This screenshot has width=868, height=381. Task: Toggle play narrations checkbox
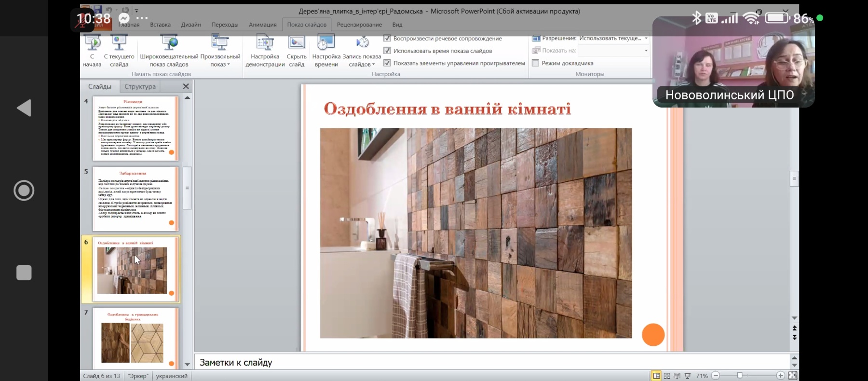[387, 38]
